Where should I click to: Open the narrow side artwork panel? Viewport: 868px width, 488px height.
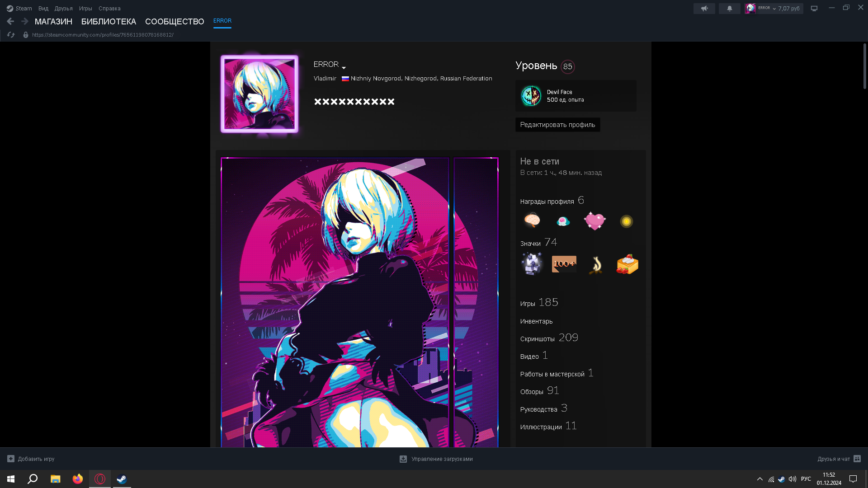point(476,302)
